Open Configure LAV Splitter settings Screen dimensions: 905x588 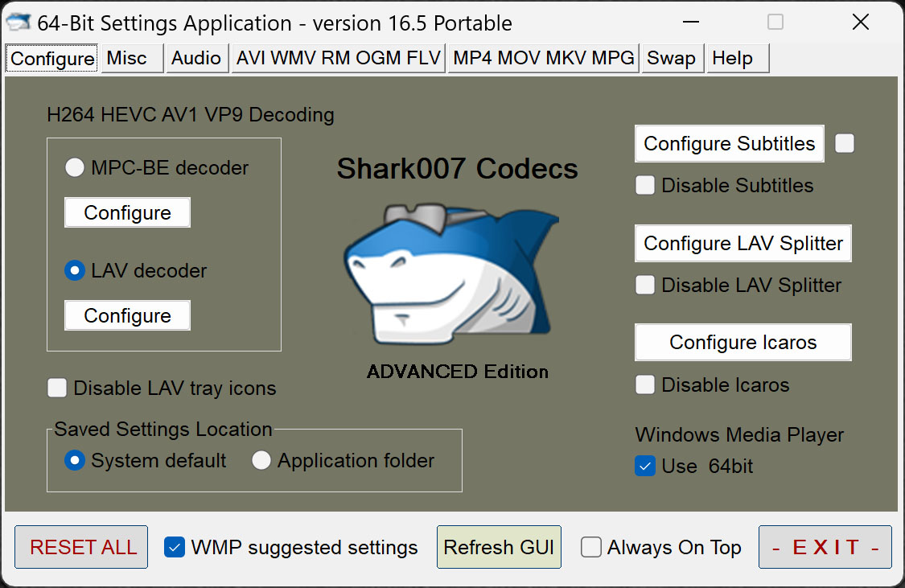tap(743, 244)
